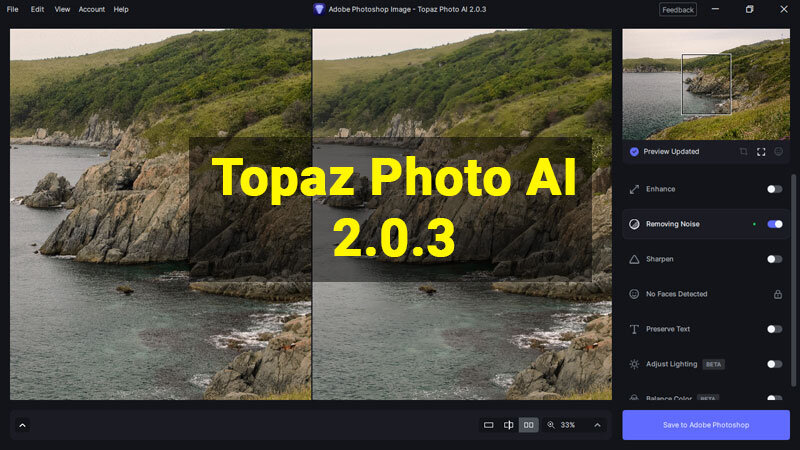
Task: Click the Preview Updated label
Action: coord(671,152)
